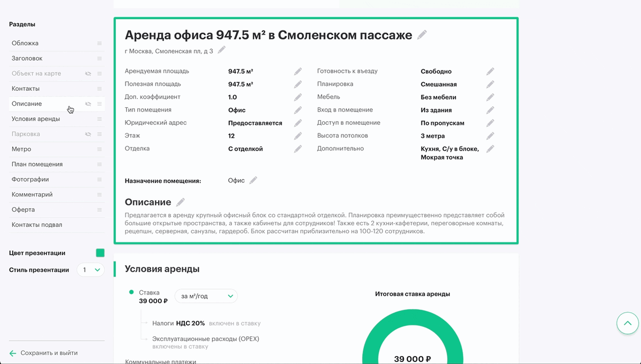Screen dimensions: 641x364
Task: Edit the Описание text with its pencil icon
Action: coord(180,202)
